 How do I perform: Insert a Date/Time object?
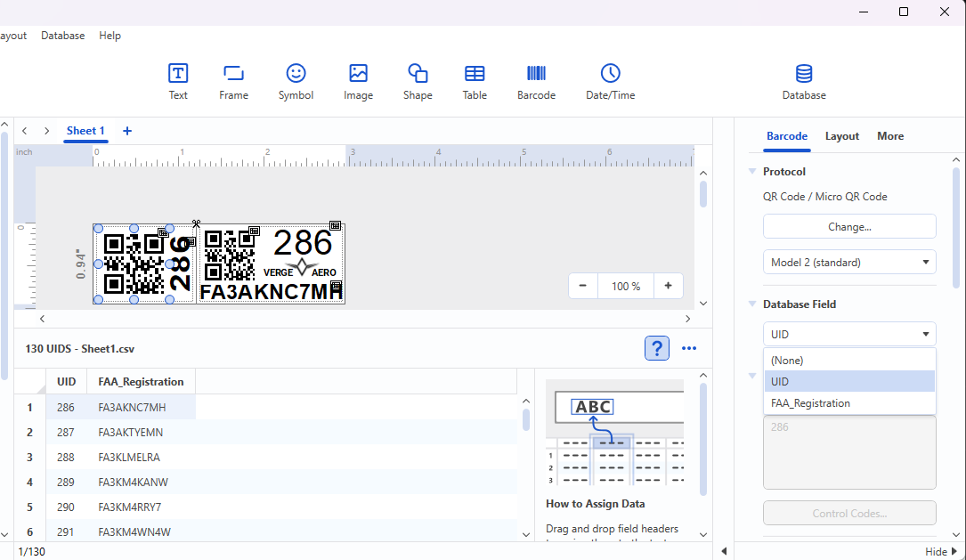(x=610, y=81)
